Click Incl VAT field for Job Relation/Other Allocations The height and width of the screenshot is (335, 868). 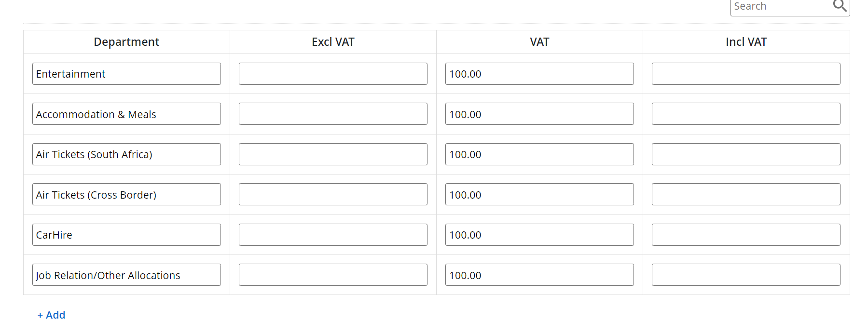[746, 275]
